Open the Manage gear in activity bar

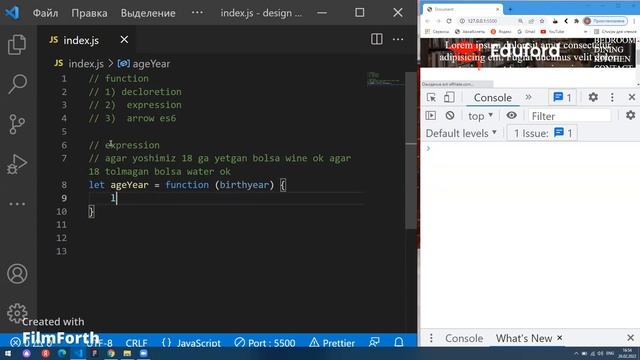click(17, 313)
